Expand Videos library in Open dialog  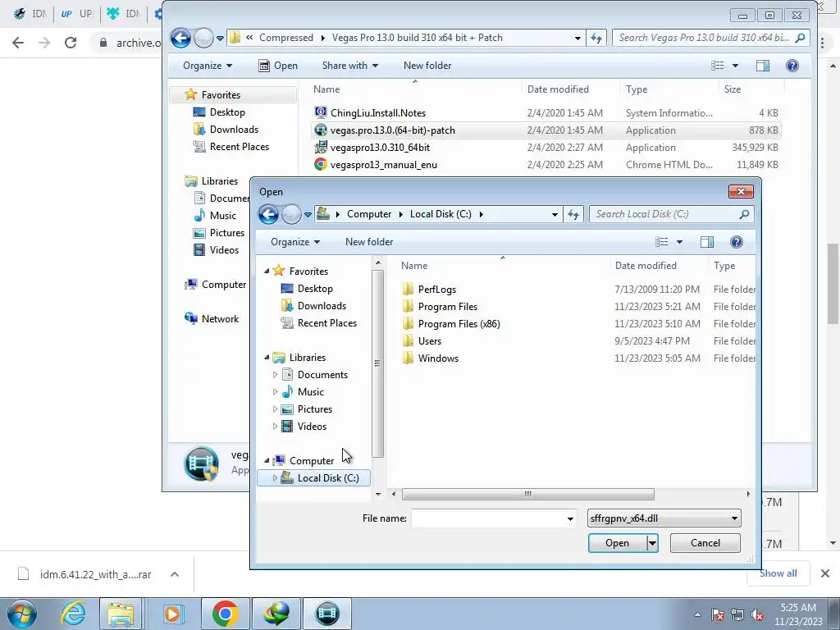click(276, 427)
